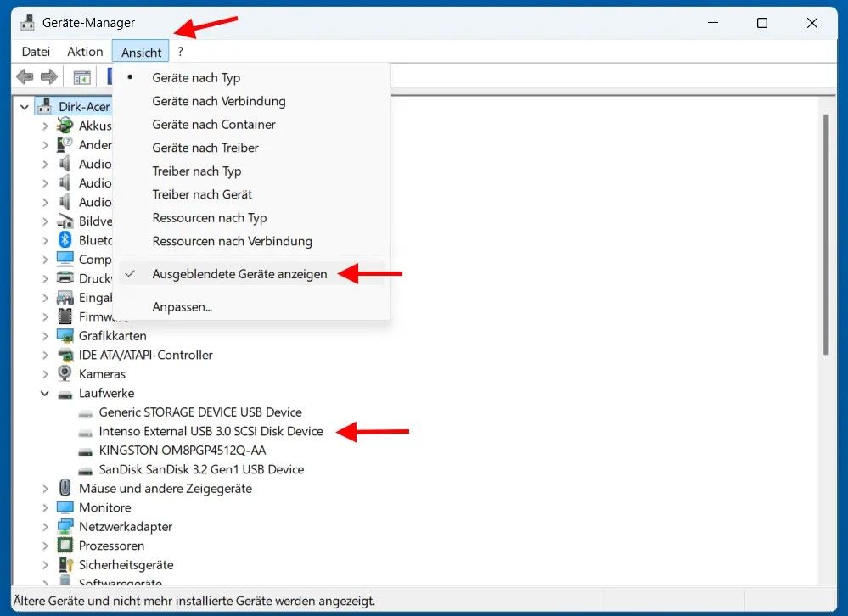Open the Datei menu
The height and width of the screenshot is (616, 848).
pos(36,52)
